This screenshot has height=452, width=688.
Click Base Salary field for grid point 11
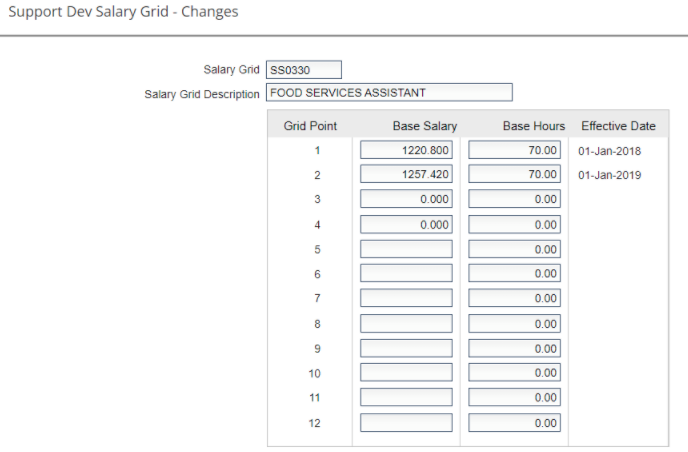click(x=406, y=398)
